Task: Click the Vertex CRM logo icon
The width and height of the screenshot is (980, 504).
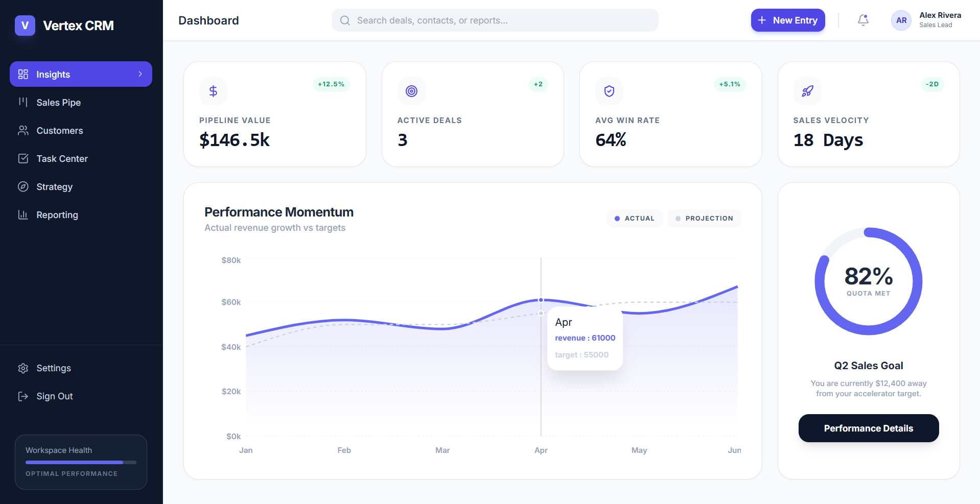Action: click(x=25, y=26)
